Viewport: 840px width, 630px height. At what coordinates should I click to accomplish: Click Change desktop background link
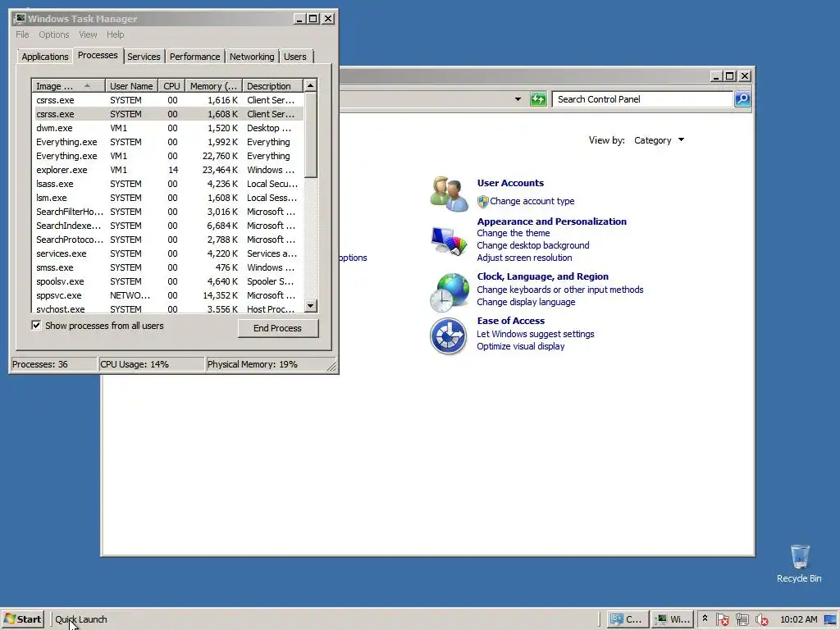pos(533,245)
